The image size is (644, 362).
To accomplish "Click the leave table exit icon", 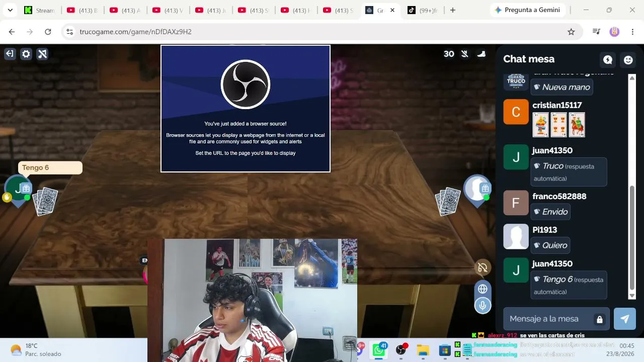I will [10, 54].
